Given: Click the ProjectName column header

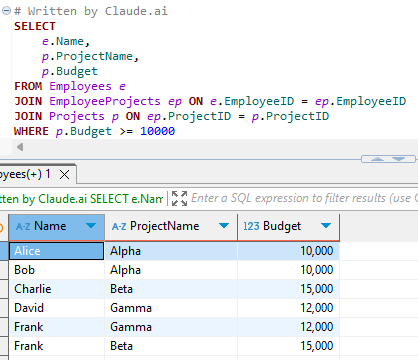Looking at the screenshot, I should 171,227.
